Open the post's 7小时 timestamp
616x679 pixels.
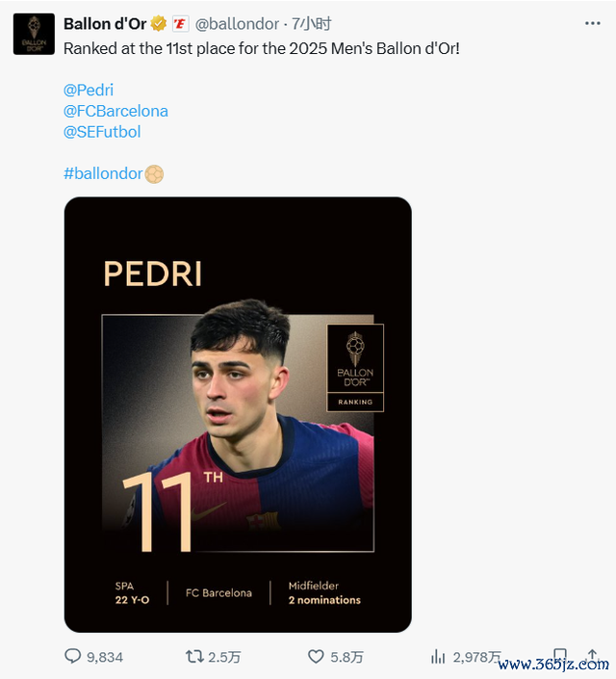coord(312,24)
